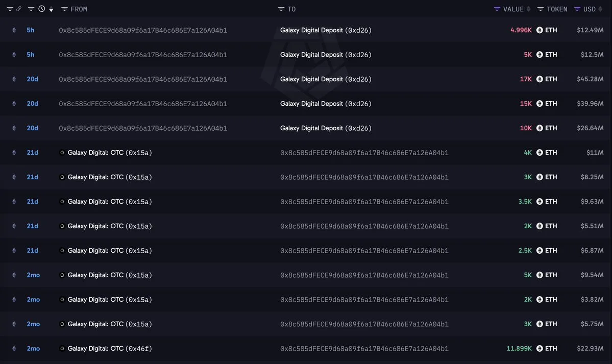Click the 0x8c585d sender address in first row
Image resolution: width=612 pixels, height=364 pixels.
[x=143, y=30]
